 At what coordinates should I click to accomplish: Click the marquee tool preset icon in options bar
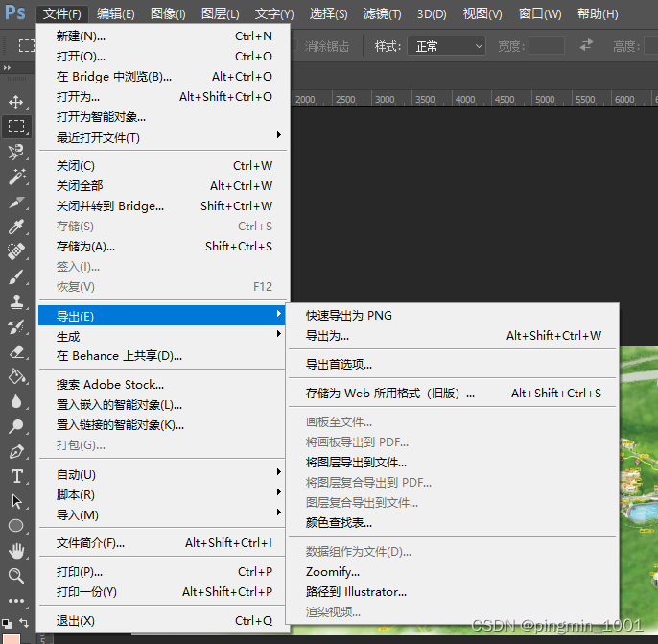click(27, 45)
